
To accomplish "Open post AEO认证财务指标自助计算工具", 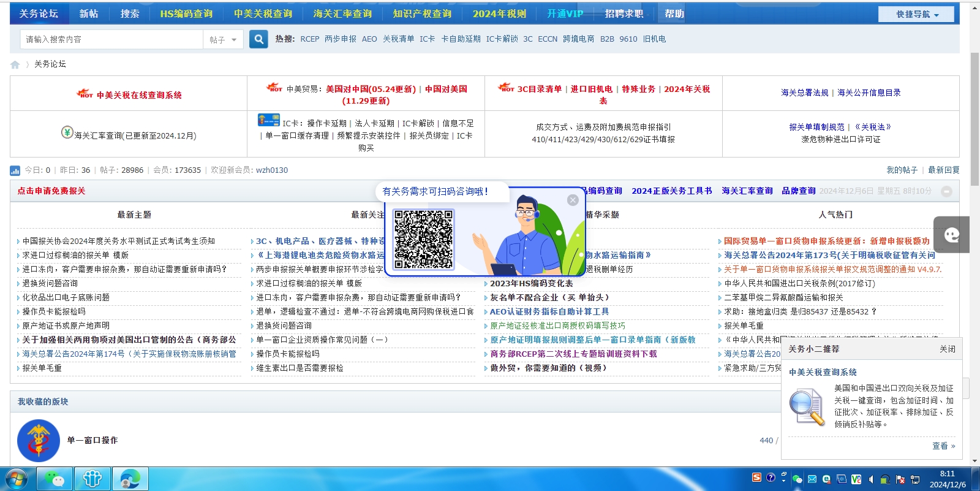I will [549, 311].
